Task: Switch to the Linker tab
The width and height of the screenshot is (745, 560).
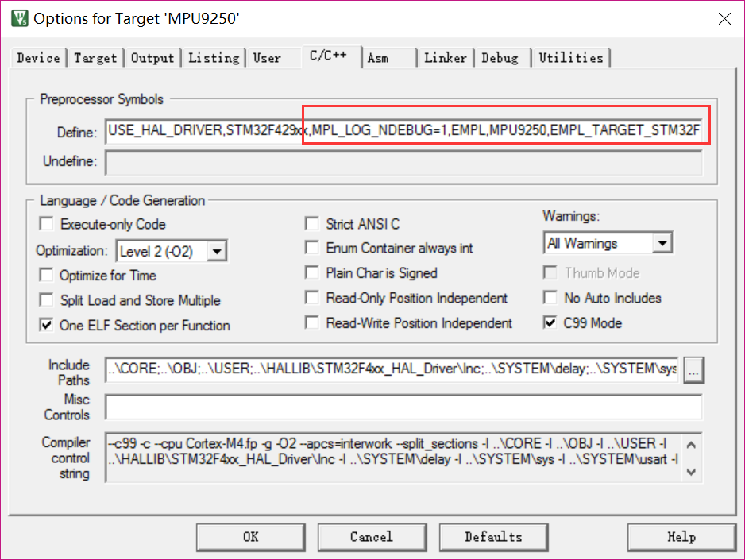Action: pos(446,58)
